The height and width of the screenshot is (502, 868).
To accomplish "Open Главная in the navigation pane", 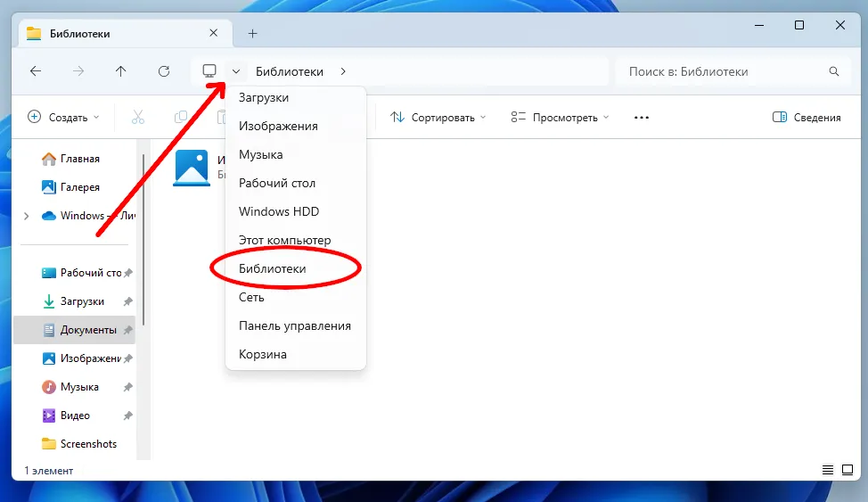I will pyautogui.click(x=74, y=159).
